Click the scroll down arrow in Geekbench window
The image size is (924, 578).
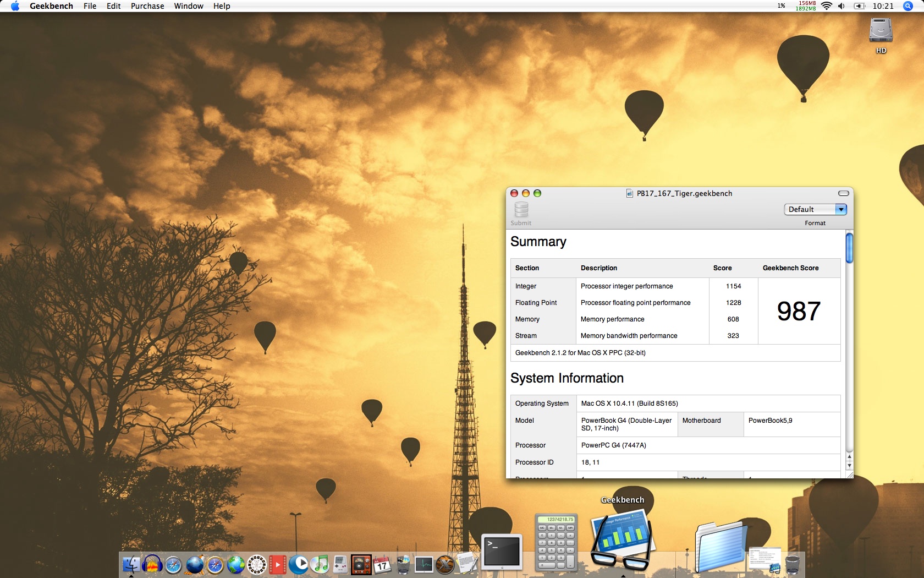[x=849, y=466]
